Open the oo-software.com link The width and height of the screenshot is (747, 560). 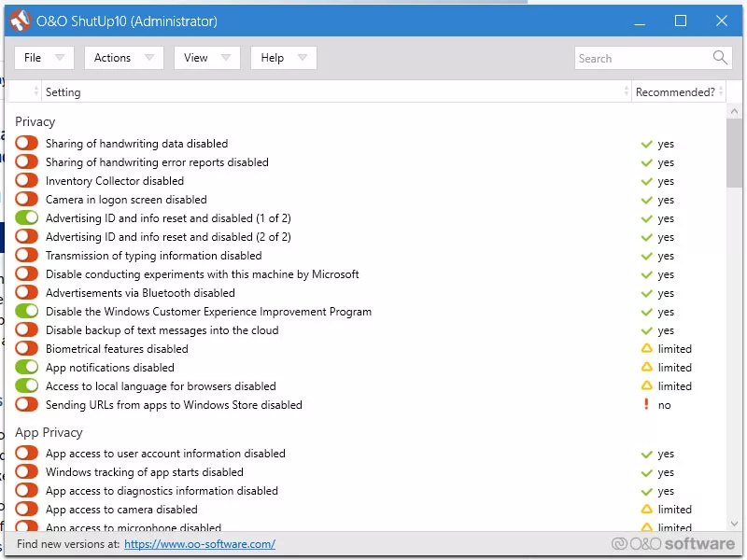pos(200,544)
